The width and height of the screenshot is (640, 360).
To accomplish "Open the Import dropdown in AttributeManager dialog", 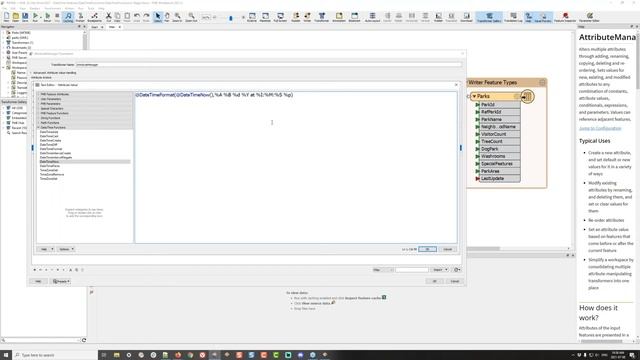I will 440,270.
